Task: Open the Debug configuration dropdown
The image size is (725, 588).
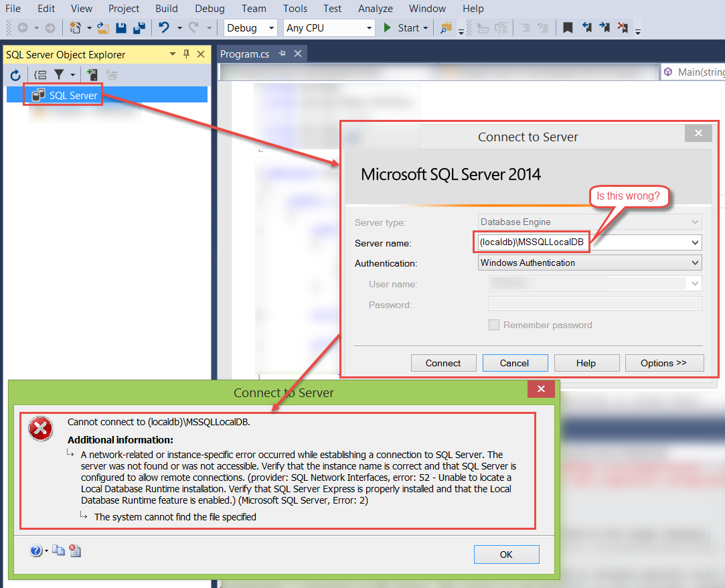Action: [x=271, y=28]
